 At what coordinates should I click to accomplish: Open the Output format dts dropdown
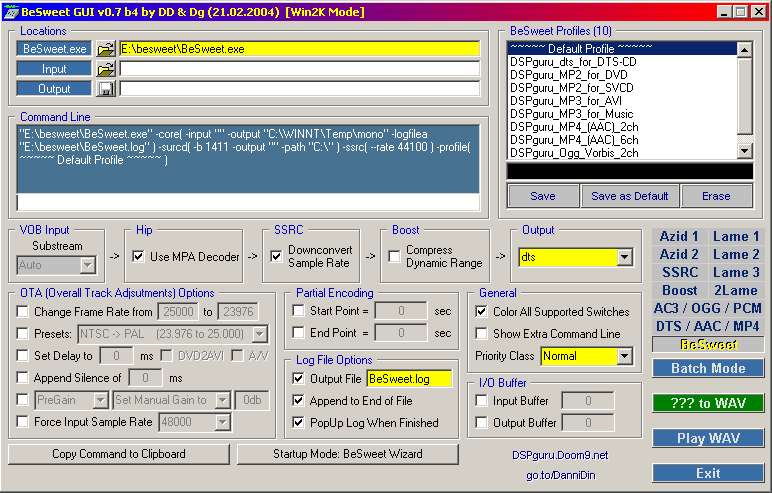tap(624, 257)
